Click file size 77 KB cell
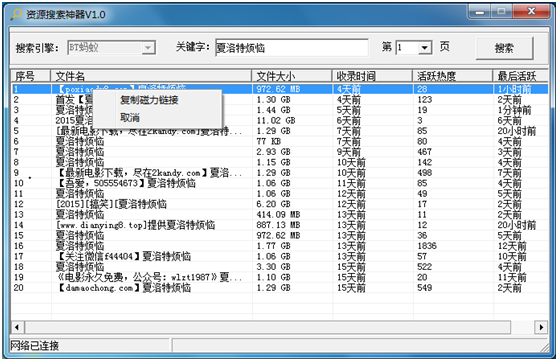Image resolution: width=558 pixels, height=361 pixels. pyautogui.click(x=268, y=142)
